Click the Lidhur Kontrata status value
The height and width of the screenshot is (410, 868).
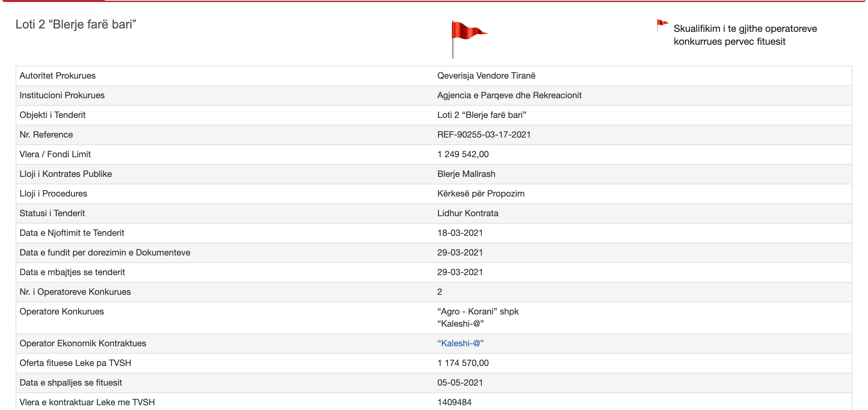pos(467,213)
